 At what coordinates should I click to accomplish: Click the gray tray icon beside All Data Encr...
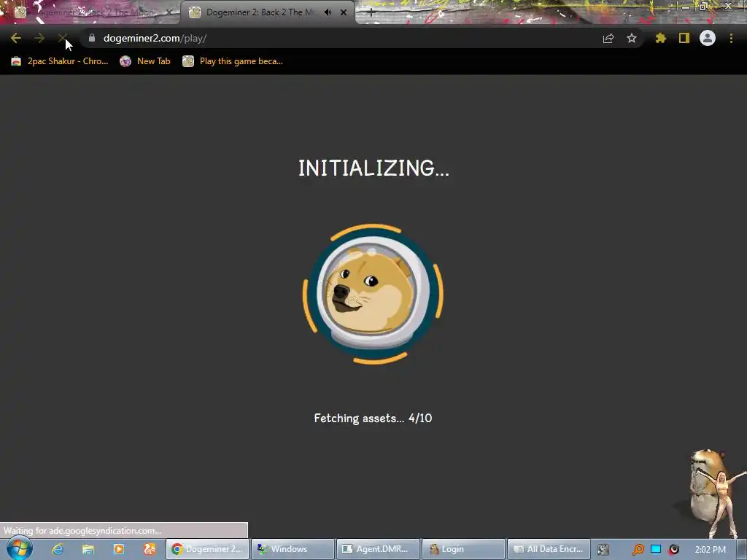(x=603, y=550)
